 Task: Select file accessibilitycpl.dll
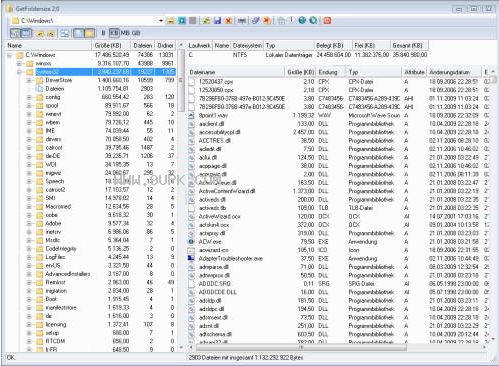point(219,132)
